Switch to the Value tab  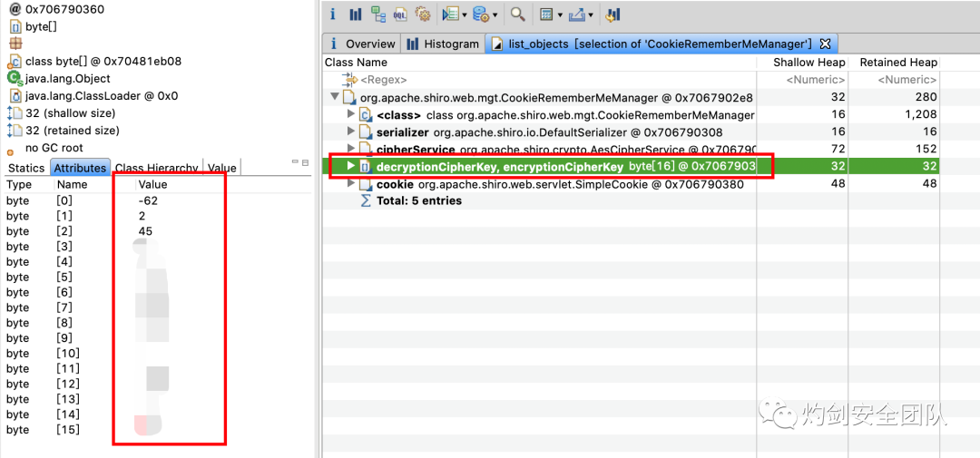222,168
